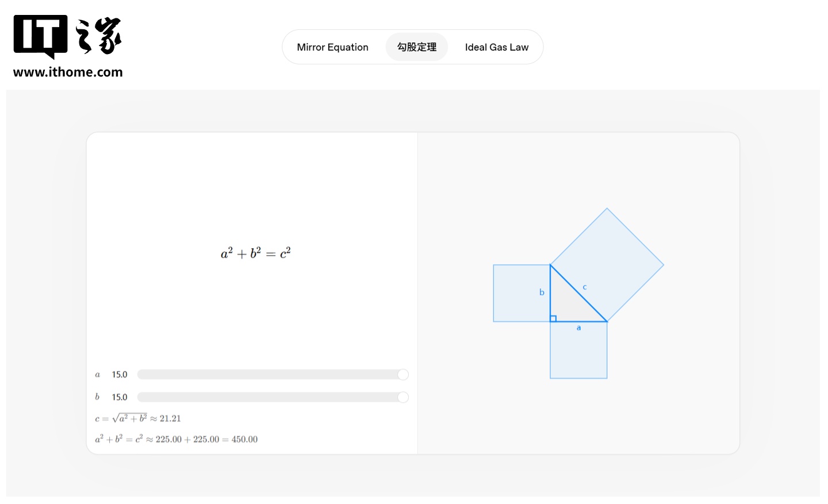
Task: Click the round handle on slider b
Action: (x=403, y=397)
